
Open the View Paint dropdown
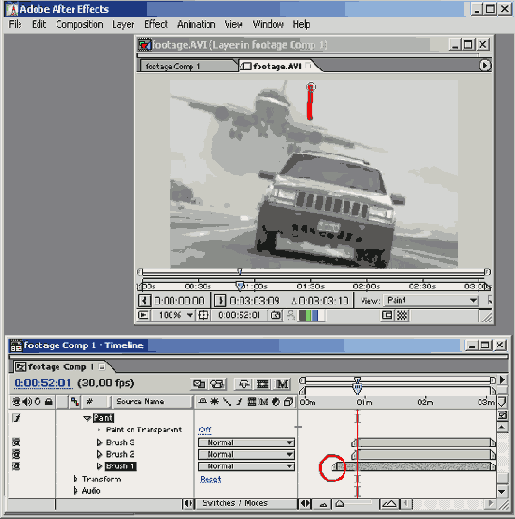coord(431,300)
